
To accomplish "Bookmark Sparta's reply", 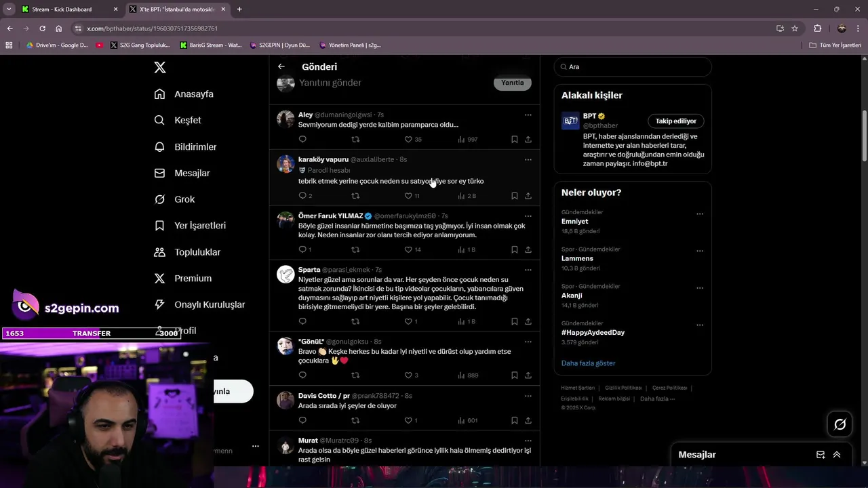I will coord(514,321).
